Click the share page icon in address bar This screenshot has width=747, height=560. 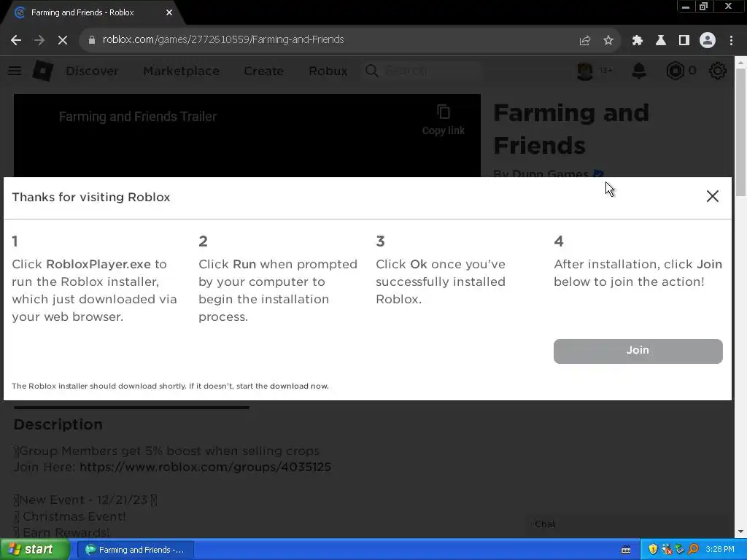[x=585, y=40]
